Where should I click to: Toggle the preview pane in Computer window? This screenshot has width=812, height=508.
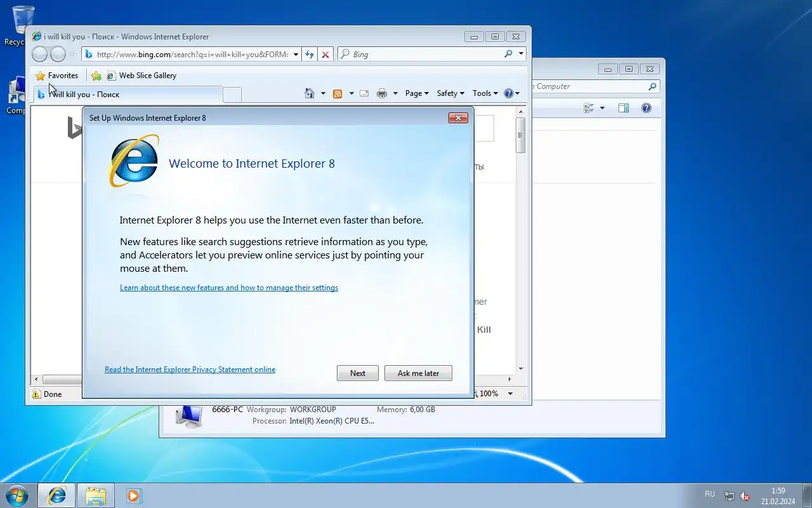tap(623, 109)
